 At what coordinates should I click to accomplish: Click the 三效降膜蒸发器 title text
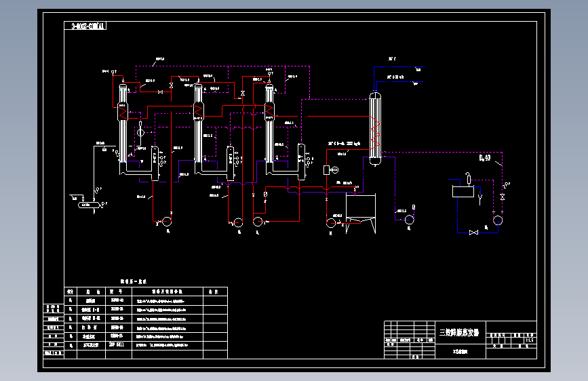[459, 332]
